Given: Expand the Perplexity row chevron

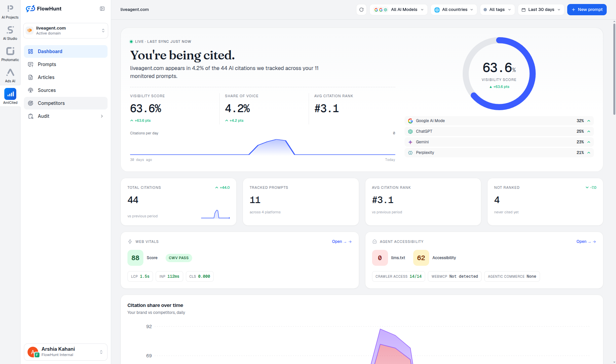Looking at the screenshot, I should (589, 153).
